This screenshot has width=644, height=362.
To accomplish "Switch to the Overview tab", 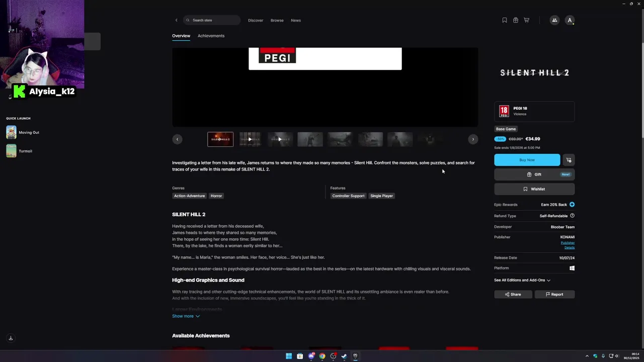I will pyautogui.click(x=181, y=36).
